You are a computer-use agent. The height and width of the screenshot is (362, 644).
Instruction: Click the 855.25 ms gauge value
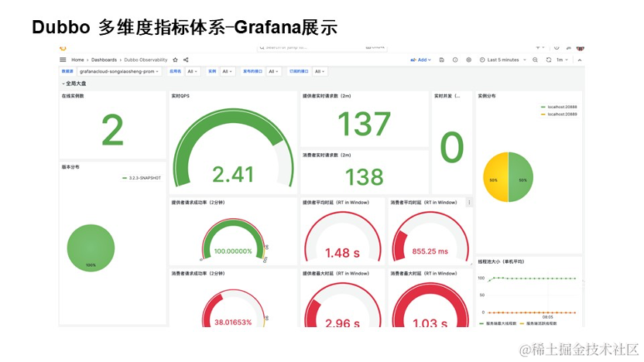pyautogui.click(x=430, y=251)
